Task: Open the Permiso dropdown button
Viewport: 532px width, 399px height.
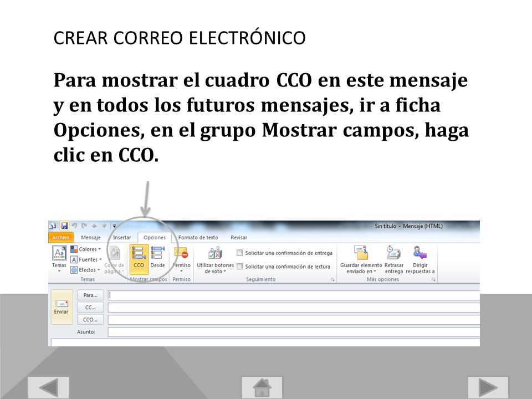Action: 181,259
